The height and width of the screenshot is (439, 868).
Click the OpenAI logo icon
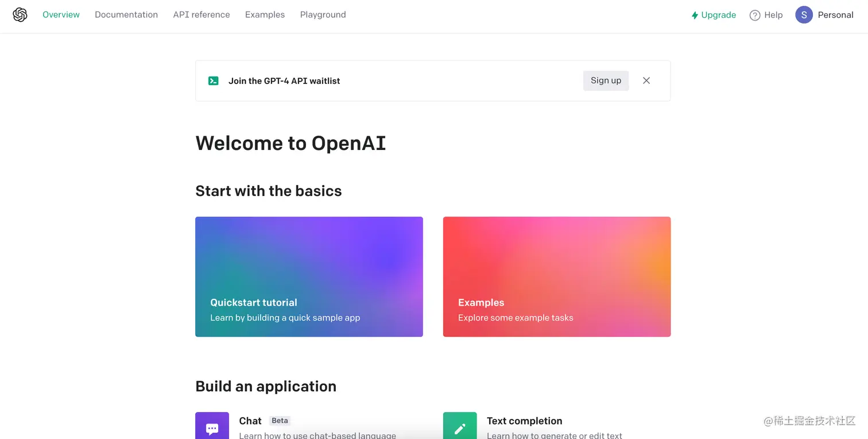pyautogui.click(x=20, y=15)
